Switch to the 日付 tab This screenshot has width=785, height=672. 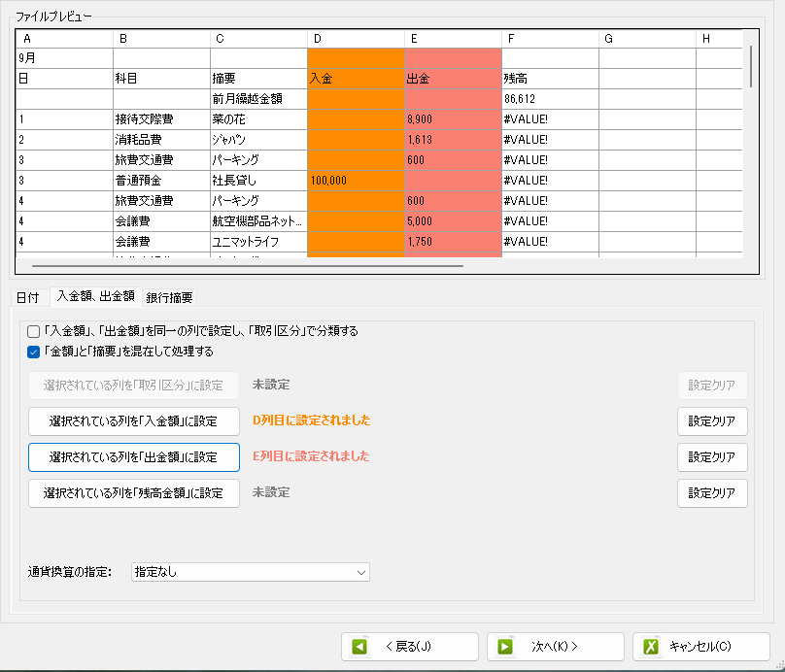[x=28, y=297]
